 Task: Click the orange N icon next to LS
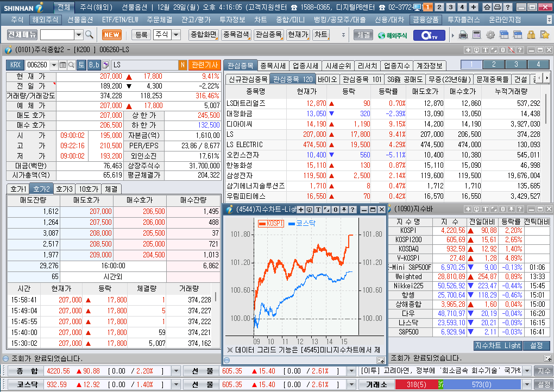182,65
